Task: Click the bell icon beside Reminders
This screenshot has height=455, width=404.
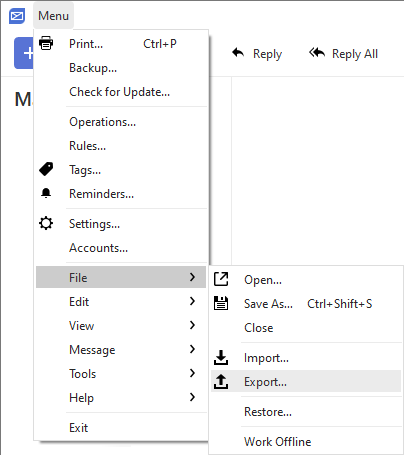Action: pos(46,193)
